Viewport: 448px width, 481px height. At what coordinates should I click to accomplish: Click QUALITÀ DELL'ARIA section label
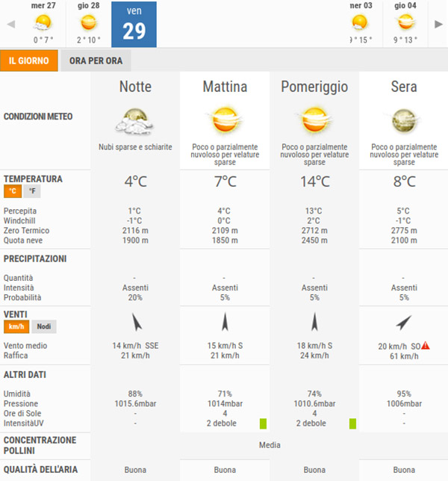(x=40, y=469)
